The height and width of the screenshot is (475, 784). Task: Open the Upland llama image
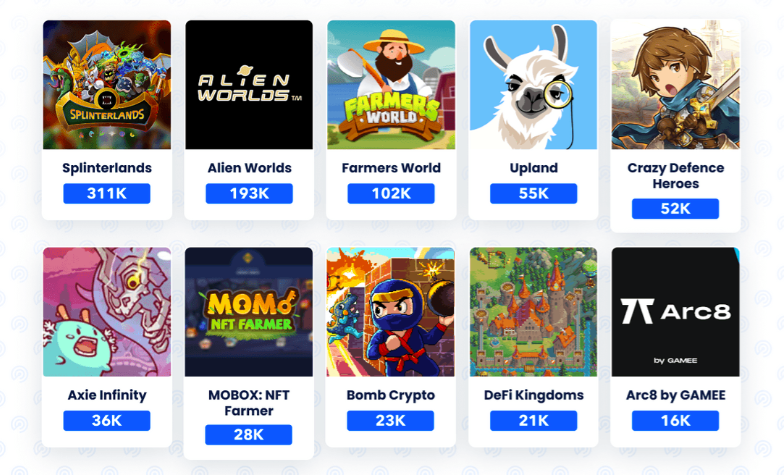click(534, 84)
